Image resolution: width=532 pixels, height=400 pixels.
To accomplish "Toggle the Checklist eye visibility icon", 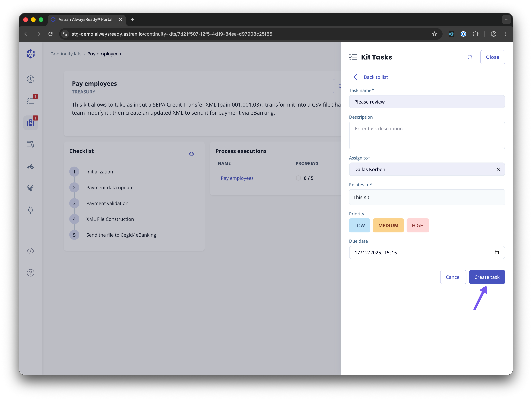I will tap(192, 154).
